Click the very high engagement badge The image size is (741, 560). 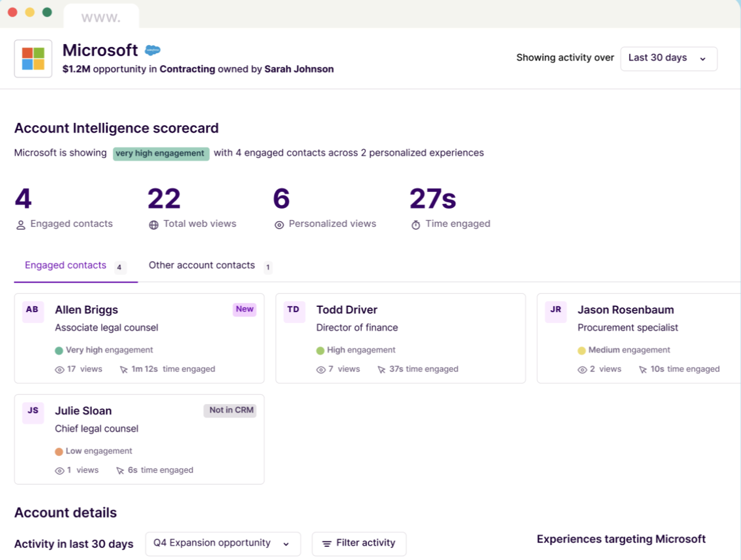click(161, 154)
